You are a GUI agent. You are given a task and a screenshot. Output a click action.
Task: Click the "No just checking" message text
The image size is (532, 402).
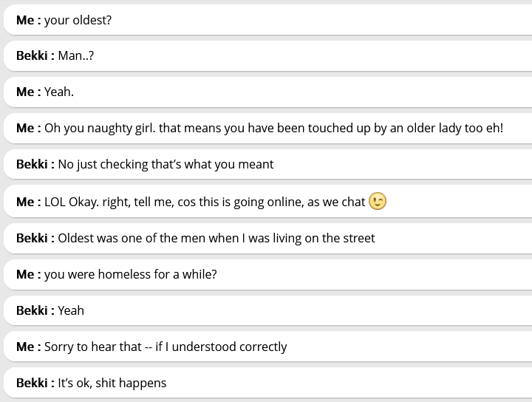click(x=166, y=165)
